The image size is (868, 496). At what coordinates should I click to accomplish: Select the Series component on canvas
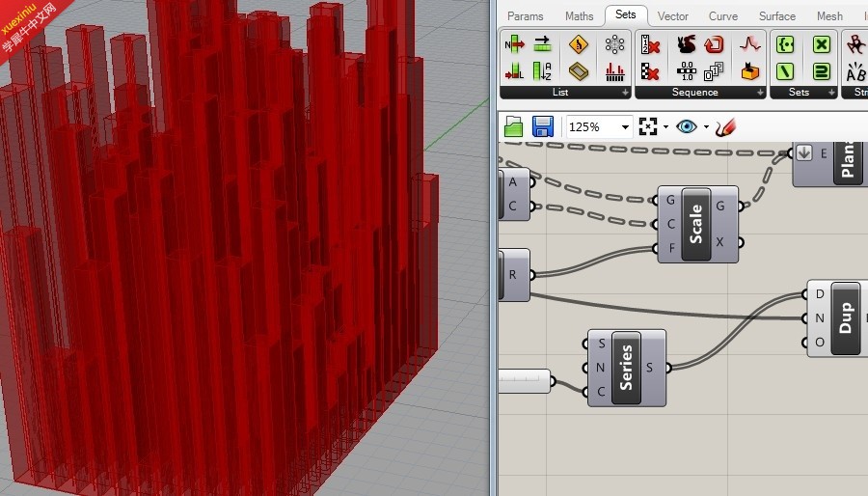[626, 368]
